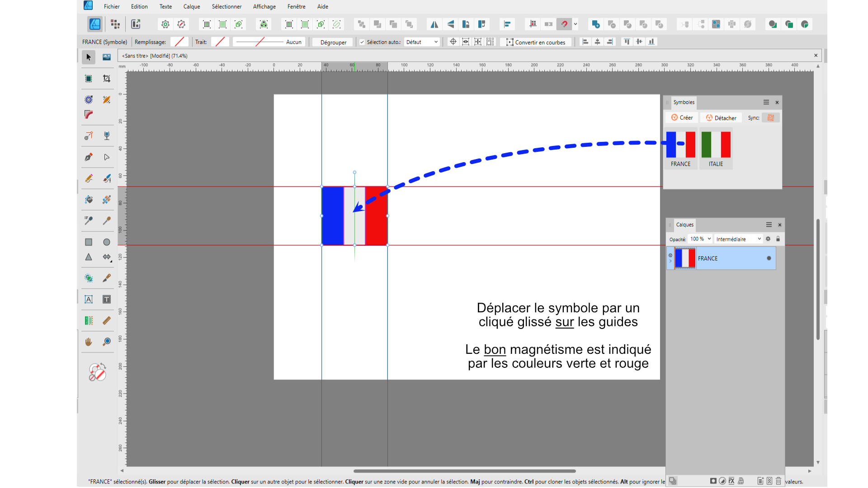Open the Intermédiaire blend mode dropdown
Image resolution: width=868 pixels, height=488 pixels.
pyautogui.click(x=738, y=239)
